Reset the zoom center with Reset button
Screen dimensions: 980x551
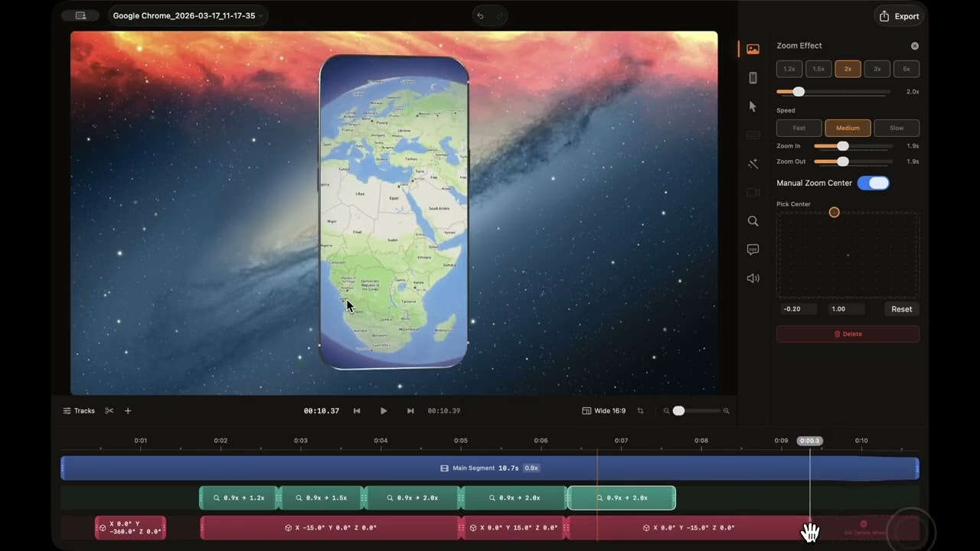pyautogui.click(x=901, y=308)
